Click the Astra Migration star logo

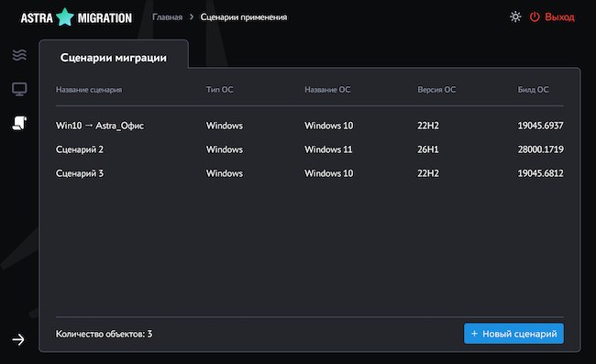pos(65,17)
